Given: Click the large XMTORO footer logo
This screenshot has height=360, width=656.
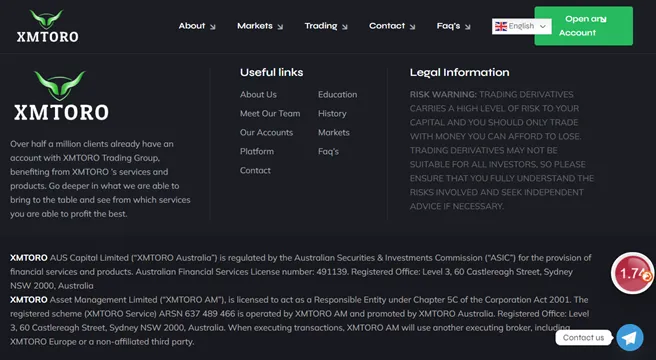Looking at the screenshot, I should 61,96.
